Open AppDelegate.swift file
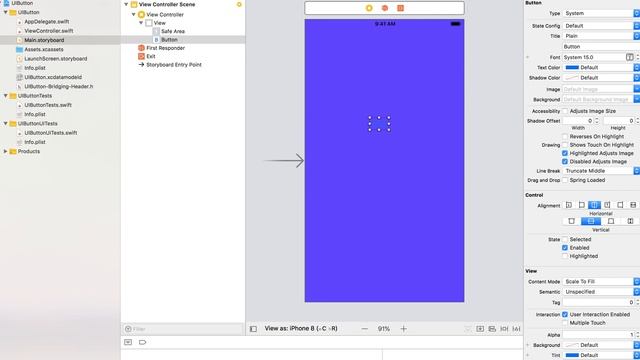Screen dimensions: 640x360 pos(47,22)
